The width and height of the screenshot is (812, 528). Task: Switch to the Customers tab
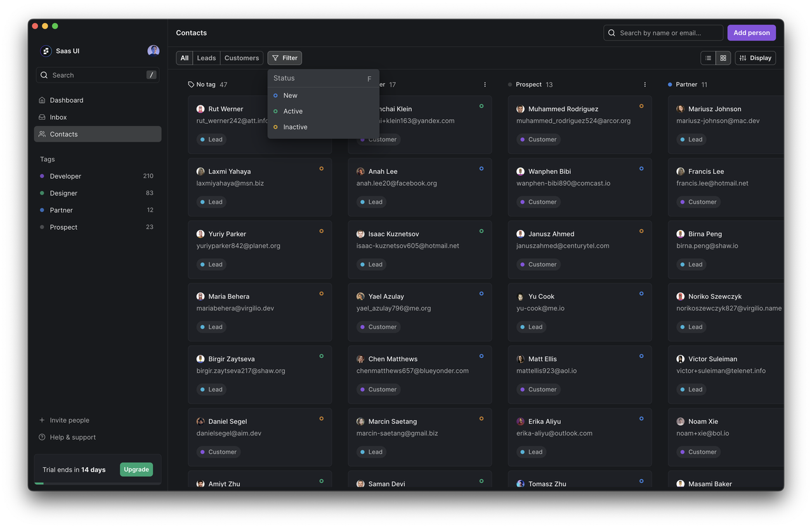241,58
